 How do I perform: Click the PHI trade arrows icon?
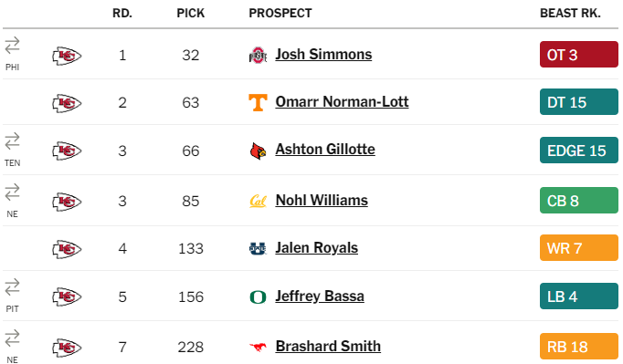(12, 46)
